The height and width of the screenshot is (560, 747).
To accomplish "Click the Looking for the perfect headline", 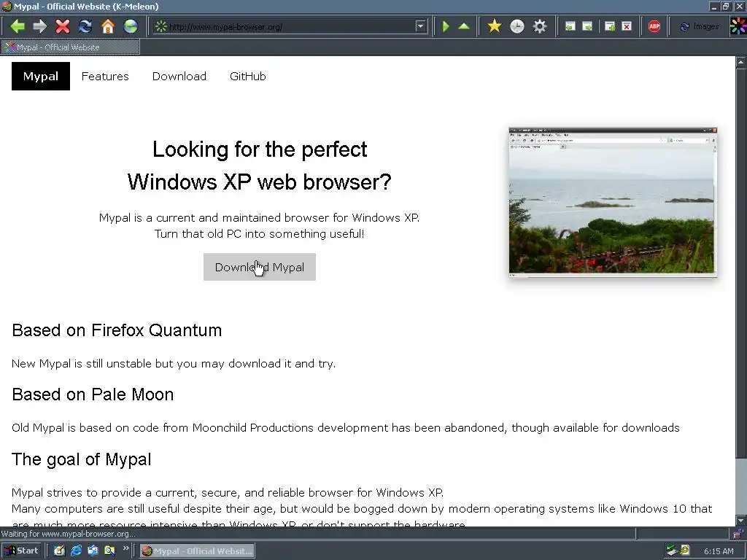I will 260,149.
